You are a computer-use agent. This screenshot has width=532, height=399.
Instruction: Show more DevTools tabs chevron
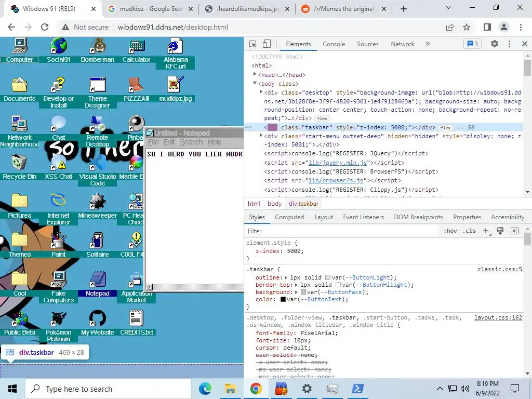tap(428, 44)
